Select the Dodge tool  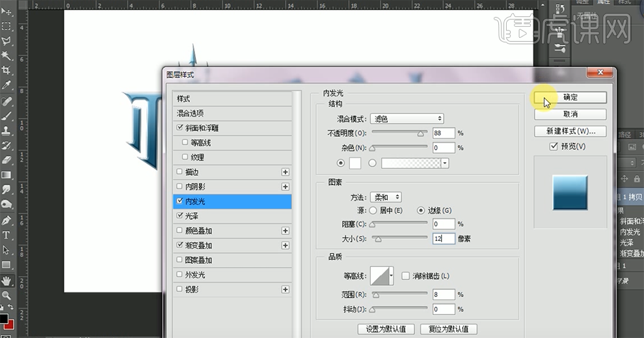6,204
